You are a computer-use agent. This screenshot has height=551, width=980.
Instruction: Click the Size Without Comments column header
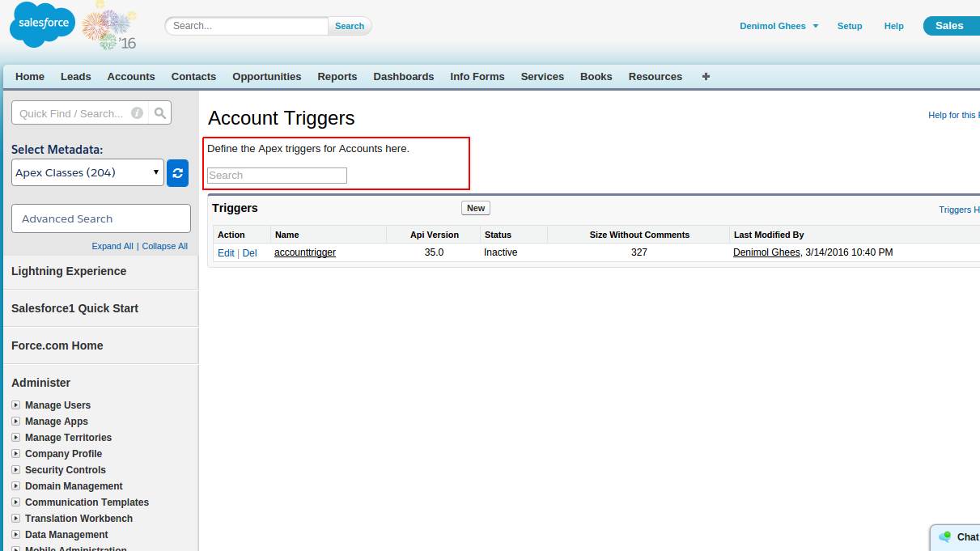coord(639,235)
